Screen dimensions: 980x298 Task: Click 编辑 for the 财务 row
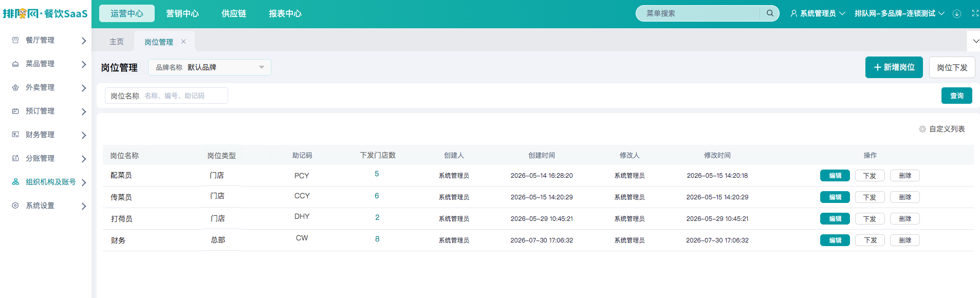point(835,240)
